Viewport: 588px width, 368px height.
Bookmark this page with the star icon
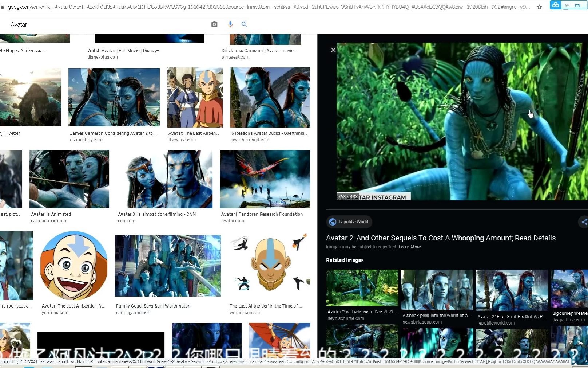pos(539,7)
